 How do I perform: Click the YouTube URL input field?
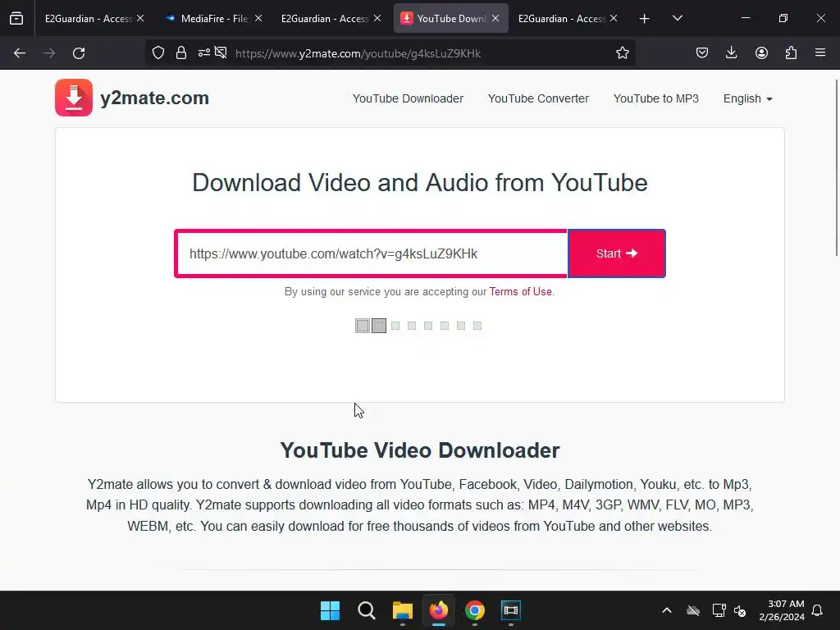point(371,253)
